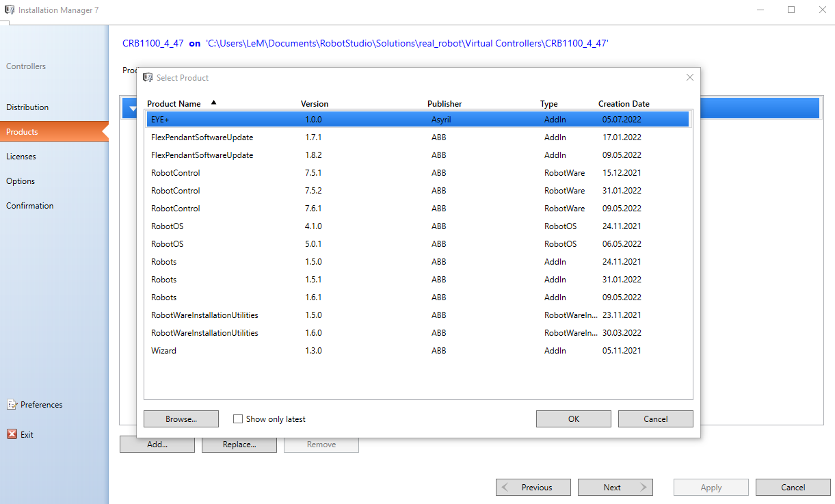Screen dimensions: 835x504
Task: Enable the Show only latest checkbox
Action: tap(238, 419)
